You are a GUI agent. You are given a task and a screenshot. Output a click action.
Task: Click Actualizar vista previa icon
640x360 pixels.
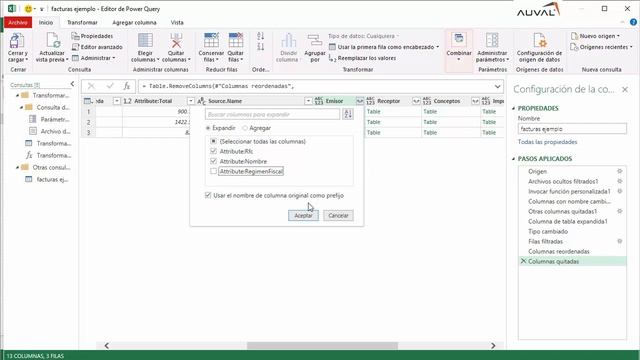point(52,41)
